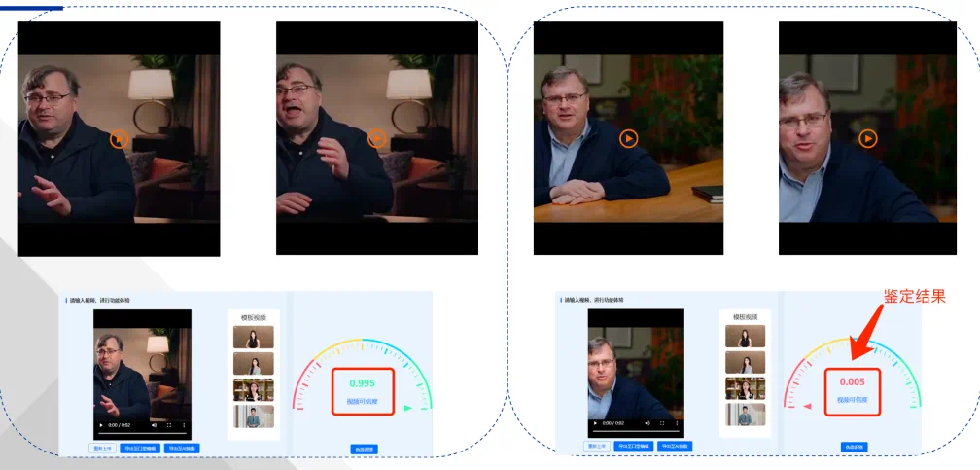Click blue button below the 0.005 gauge
The height and width of the screenshot is (470, 980).
[x=855, y=447]
